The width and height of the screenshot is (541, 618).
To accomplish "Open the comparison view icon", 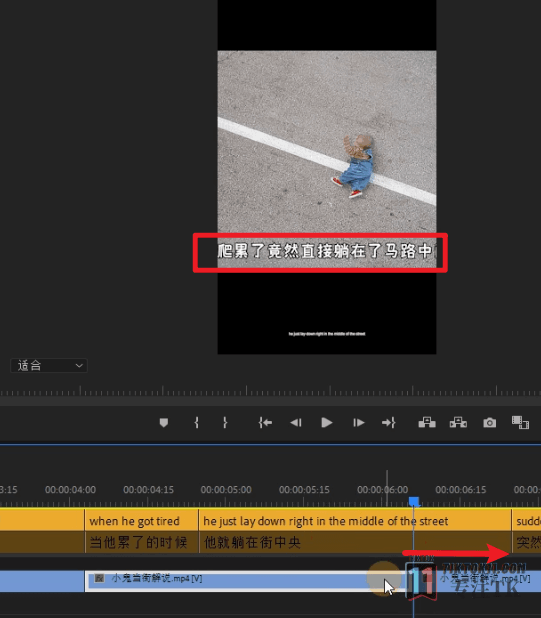I will pyautogui.click(x=520, y=423).
